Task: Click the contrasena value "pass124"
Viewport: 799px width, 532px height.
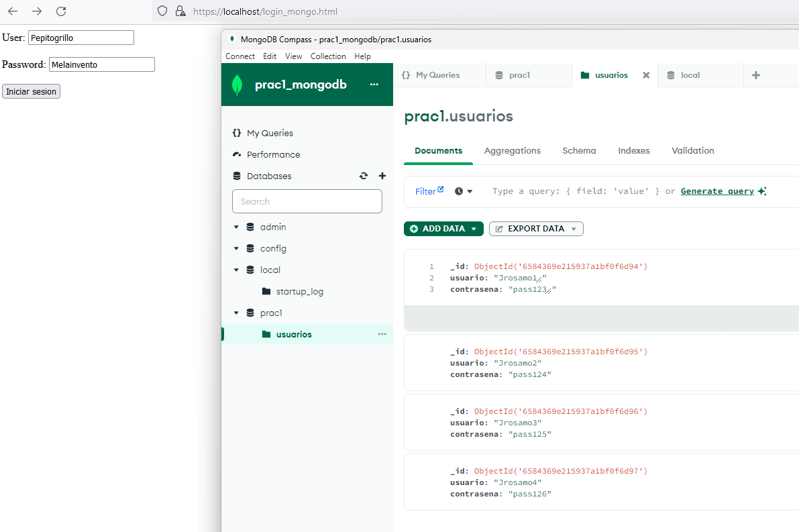Action: coord(529,374)
